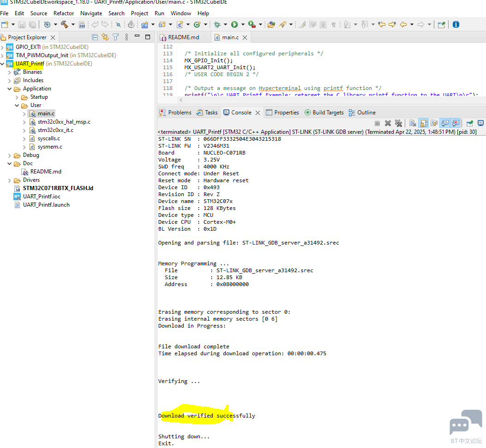The image size is (486, 448).
Task: Collapse the Application folder
Action: point(9,89)
